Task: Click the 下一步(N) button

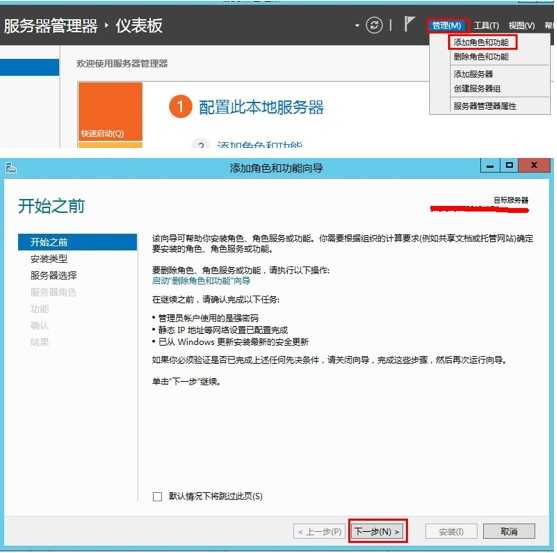Action: [378, 531]
